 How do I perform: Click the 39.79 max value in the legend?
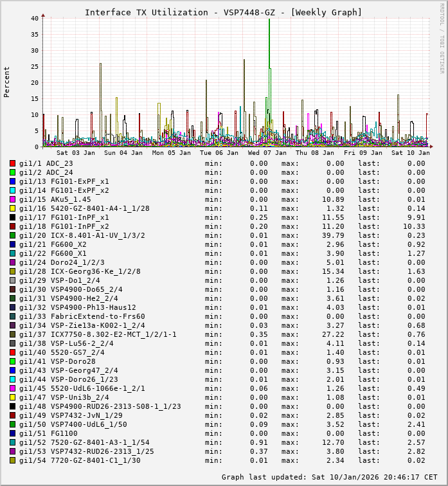click(332, 235)
